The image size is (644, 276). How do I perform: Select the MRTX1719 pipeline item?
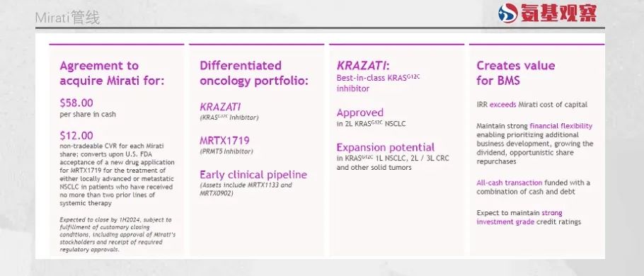(x=224, y=140)
